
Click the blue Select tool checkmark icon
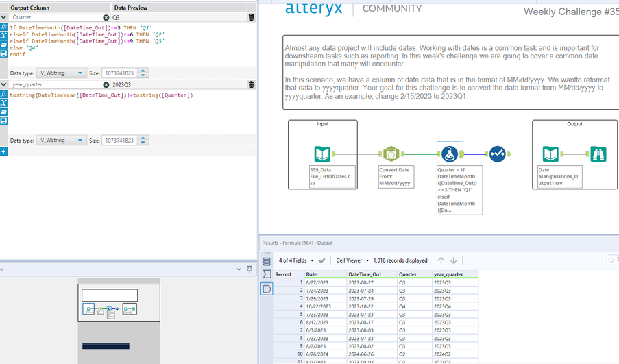click(498, 154)
